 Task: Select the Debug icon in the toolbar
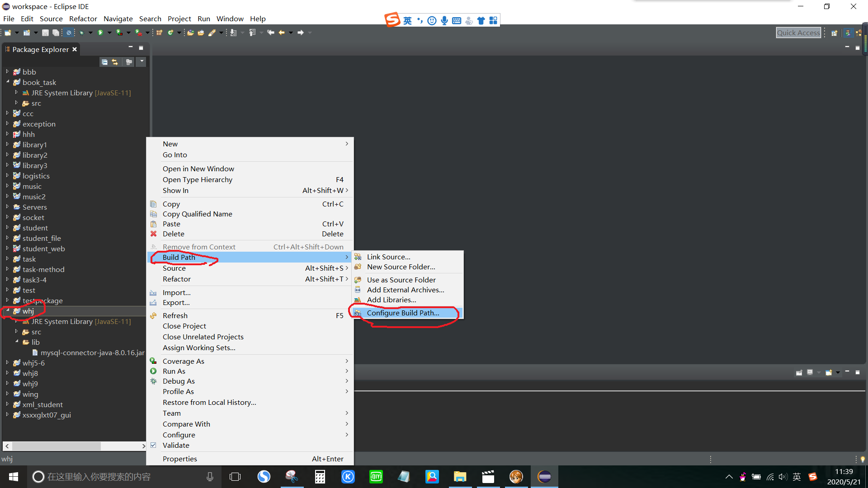point(82,33)
